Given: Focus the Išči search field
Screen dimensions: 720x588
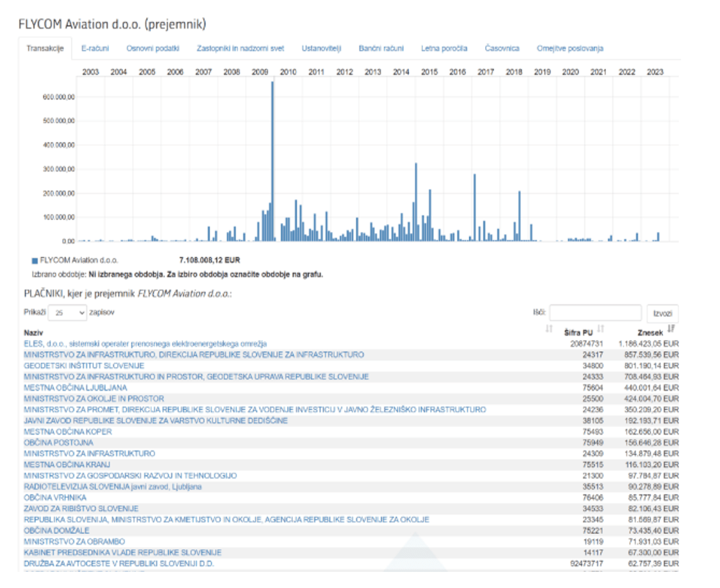Looking at the screenshot, I should (x=595, y=312).
